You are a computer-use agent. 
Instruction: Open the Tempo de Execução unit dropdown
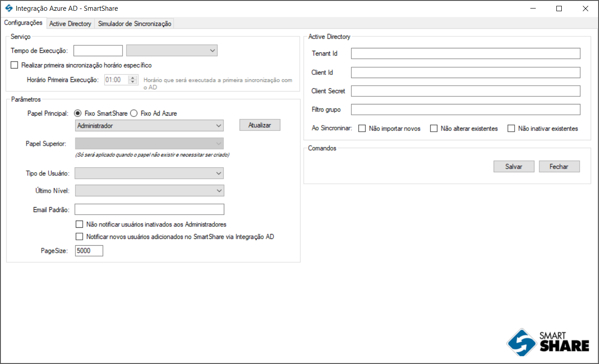click(x=172, y=51)
